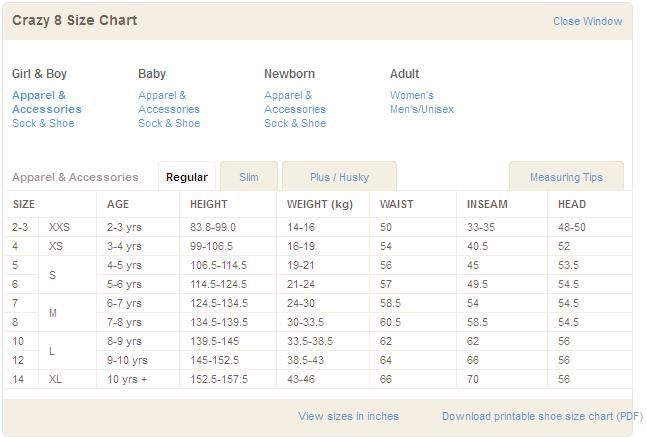Open Adult Men's/Unisex size chart
The width and height of the screenshot is (647, 437).
point(421,109)
